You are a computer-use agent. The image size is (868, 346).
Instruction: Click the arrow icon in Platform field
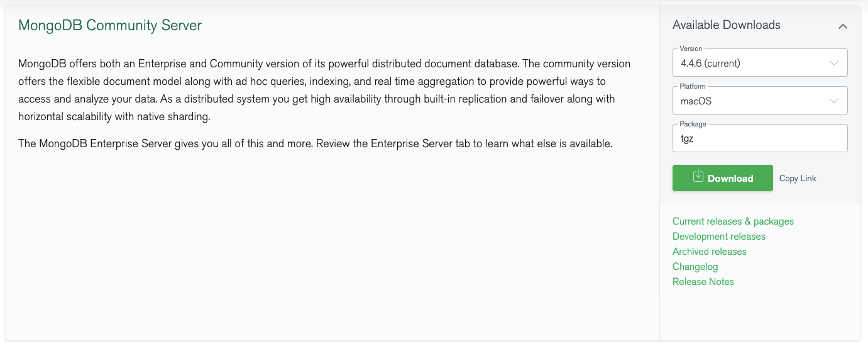click(x=834, y=101)
